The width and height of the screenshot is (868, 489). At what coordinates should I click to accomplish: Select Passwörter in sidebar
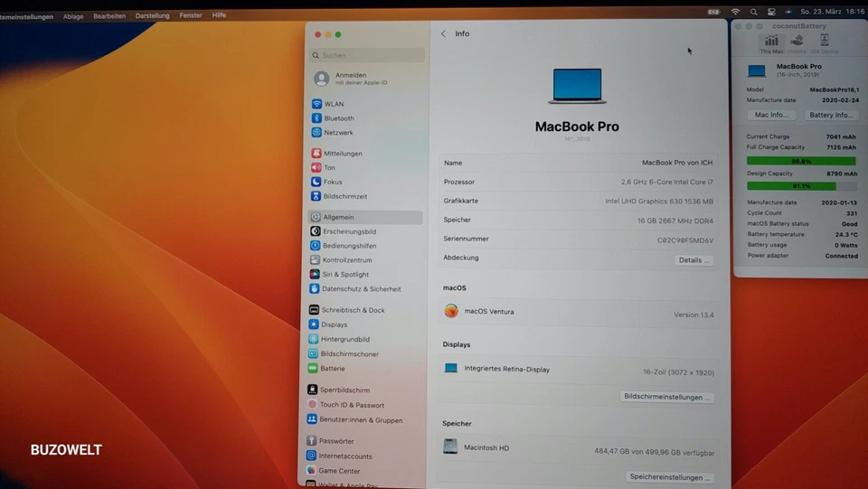(331, 441)
